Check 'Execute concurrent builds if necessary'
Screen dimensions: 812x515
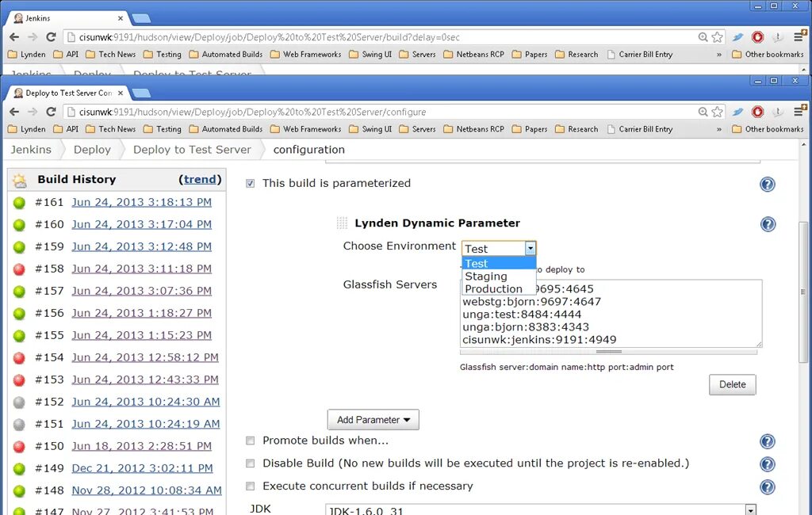(x=250, y=486)
